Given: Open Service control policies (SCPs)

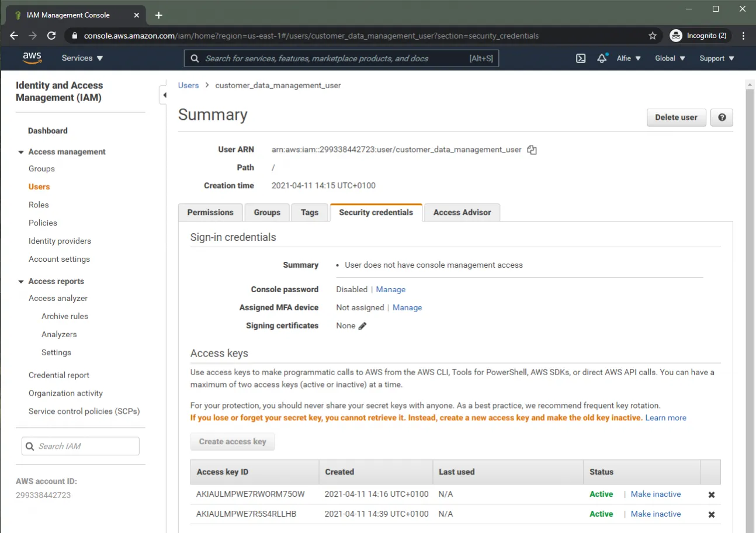Looking at the screenshot, I should click(x=84, y=412).
